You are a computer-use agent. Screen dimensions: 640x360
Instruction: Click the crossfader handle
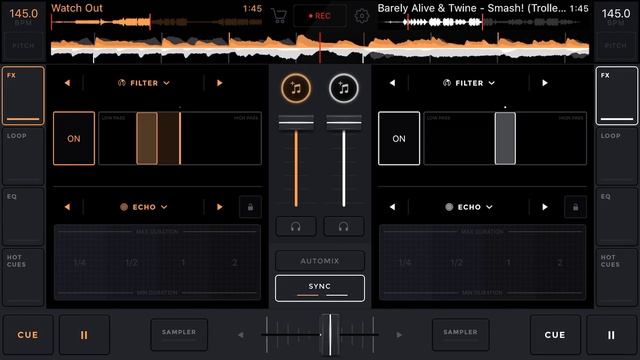pos(330,335)
